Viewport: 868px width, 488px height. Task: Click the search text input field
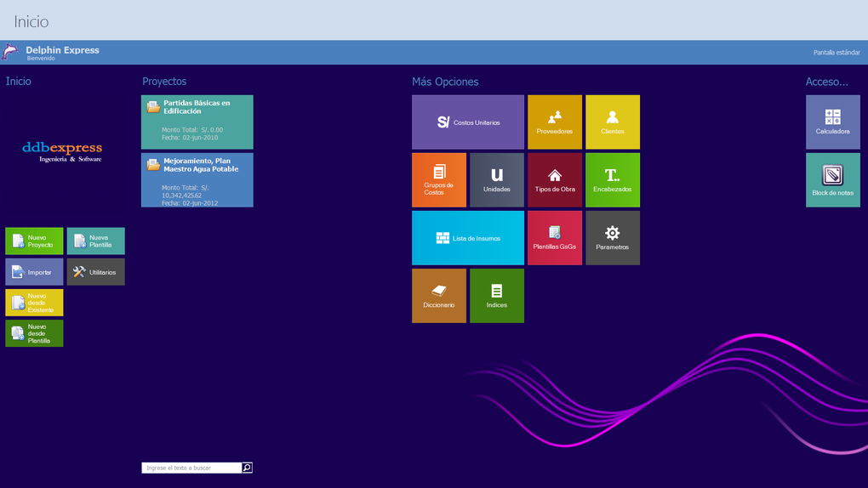click(x=191, y=468)
